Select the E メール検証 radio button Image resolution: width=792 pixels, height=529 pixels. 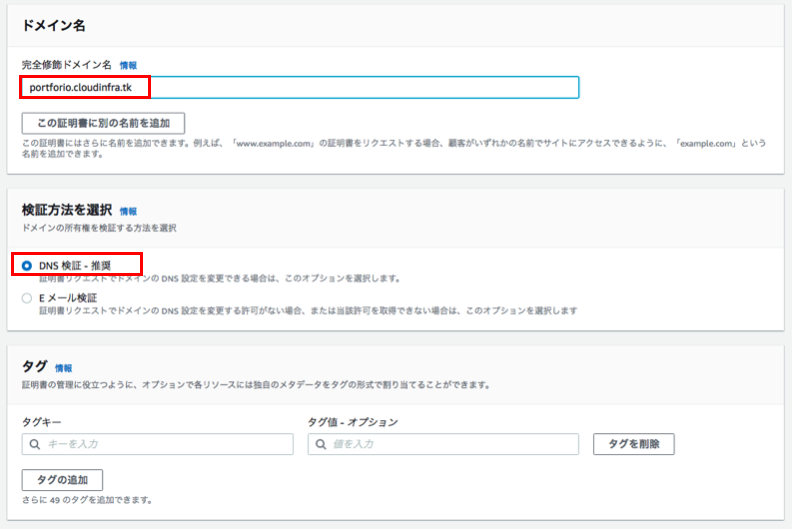(x=27, y=298)
